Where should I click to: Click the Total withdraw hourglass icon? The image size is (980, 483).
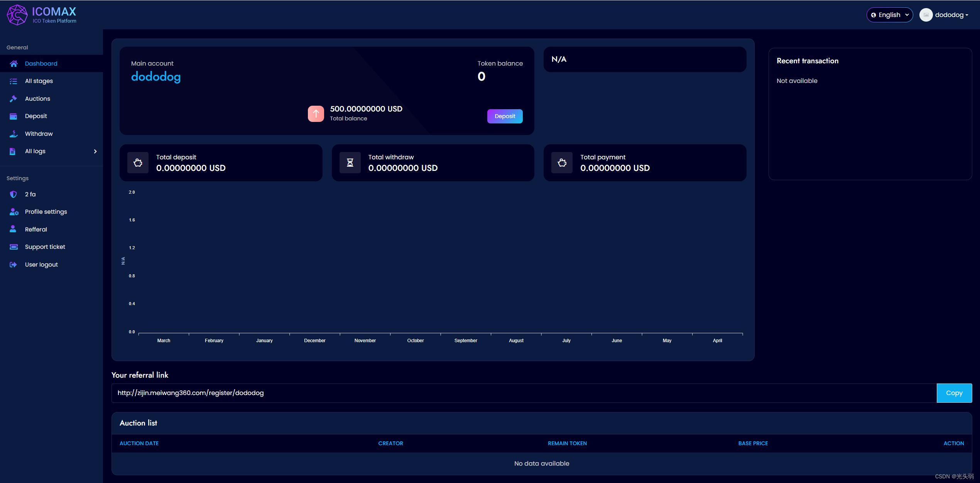click(x=350, y=163)
